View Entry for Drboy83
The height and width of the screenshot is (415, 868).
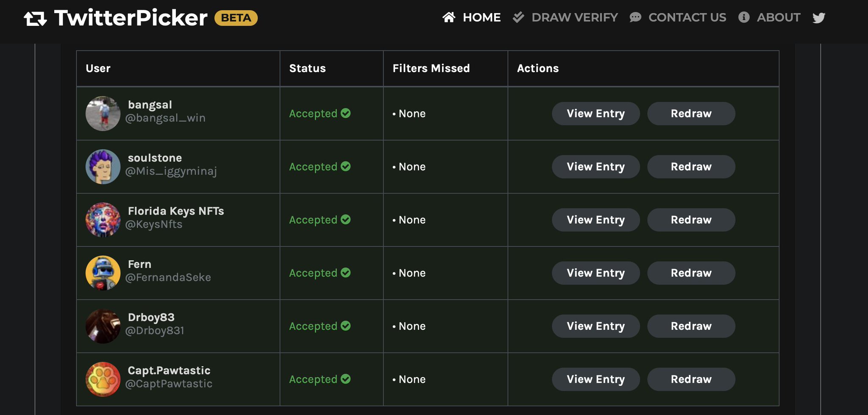click(595, 326)
